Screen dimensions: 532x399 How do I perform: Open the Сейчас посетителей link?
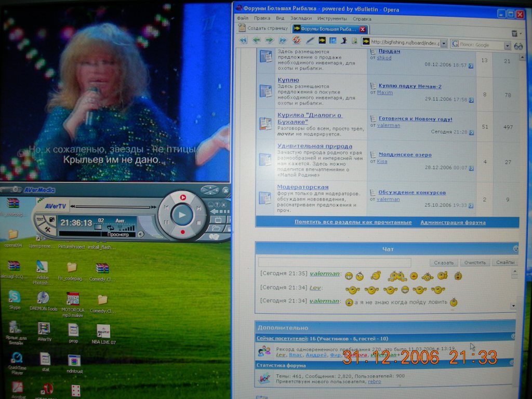point(282,338)
